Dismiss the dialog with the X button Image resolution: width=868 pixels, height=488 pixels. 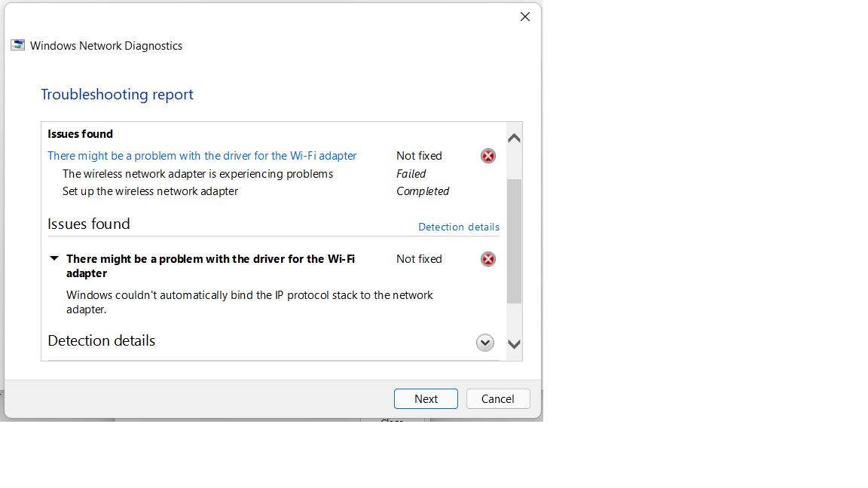524,16
